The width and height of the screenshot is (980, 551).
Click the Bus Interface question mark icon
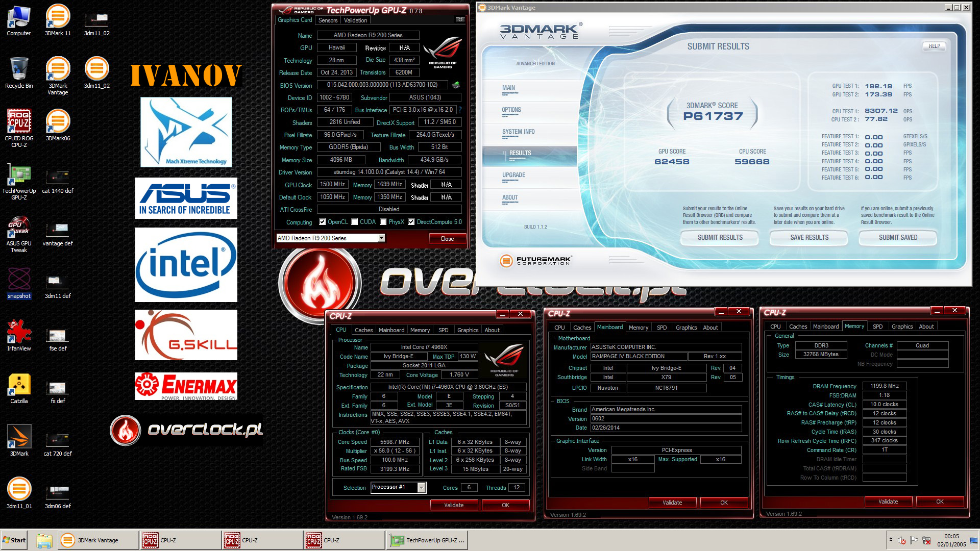(460, 110)
